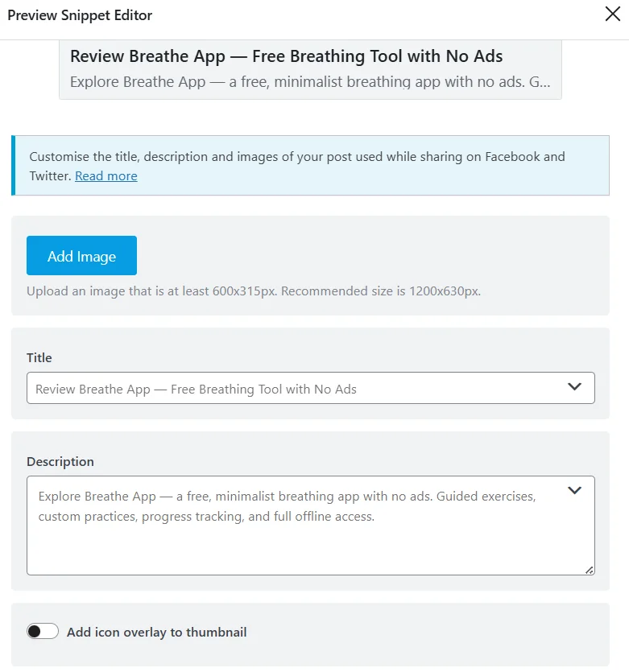The image size is (629, 672).
Task: Enable the icon overlay thumbnail switch
Action: tap(43, 631)
